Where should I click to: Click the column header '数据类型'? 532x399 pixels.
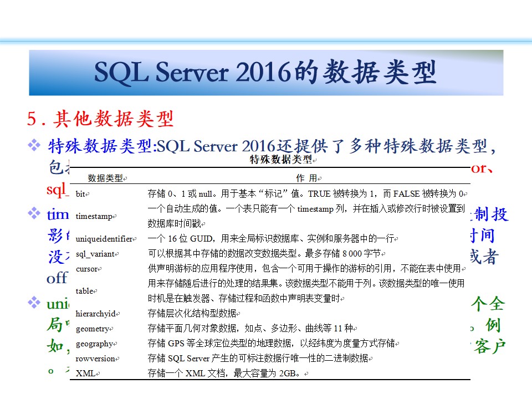pyautogui.click(x=105, y=178)
